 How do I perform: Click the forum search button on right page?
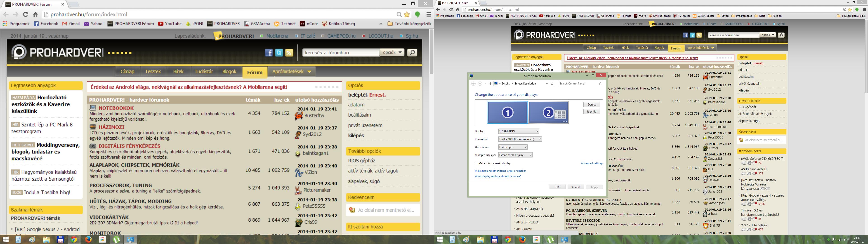781,35
